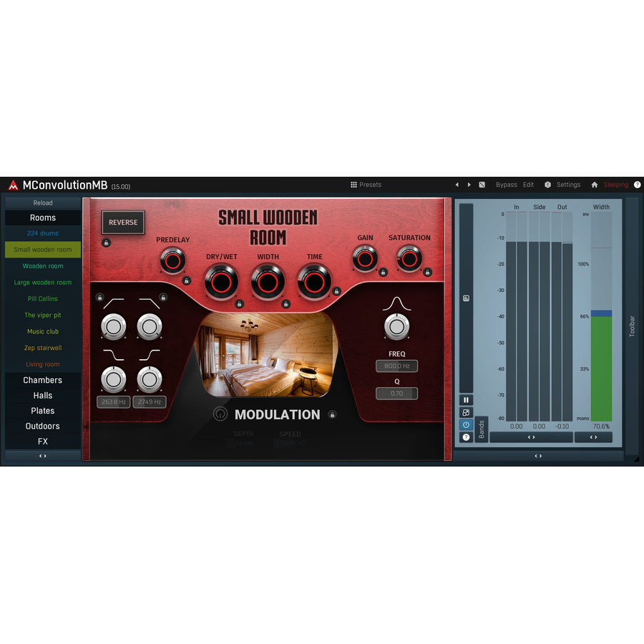Expand the Chambers category
This screenshot has height=644, width=644.
43,381
